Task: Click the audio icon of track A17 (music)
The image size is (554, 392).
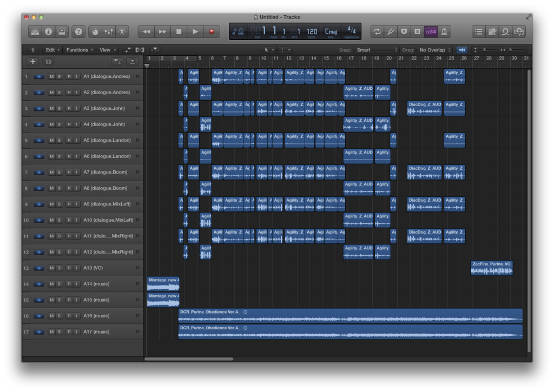Action: 39,332
